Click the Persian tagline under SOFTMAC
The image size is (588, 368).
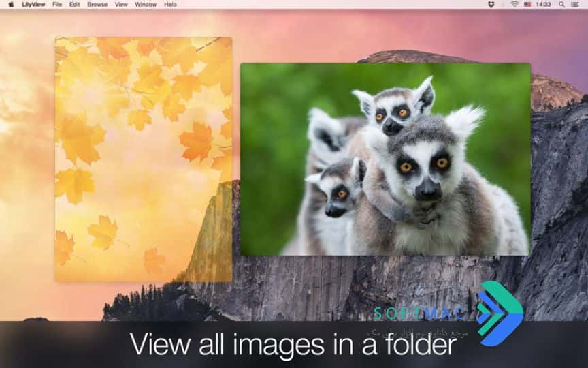(x=418, y=333)
